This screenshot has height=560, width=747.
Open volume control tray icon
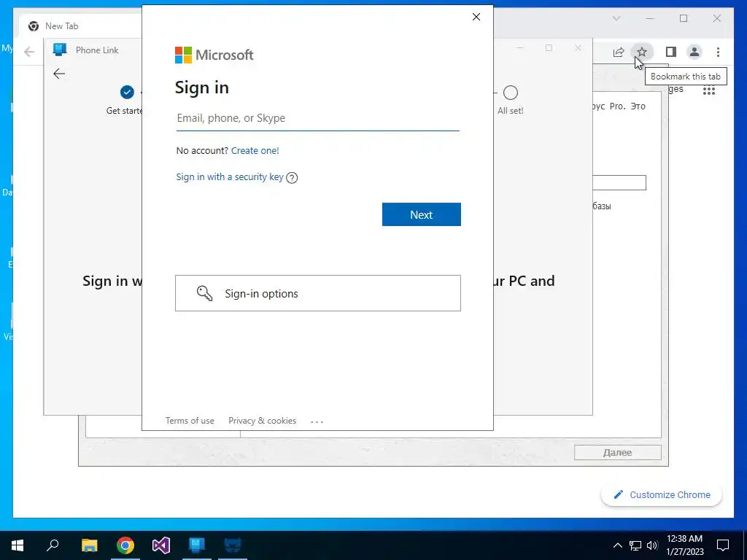652,545
